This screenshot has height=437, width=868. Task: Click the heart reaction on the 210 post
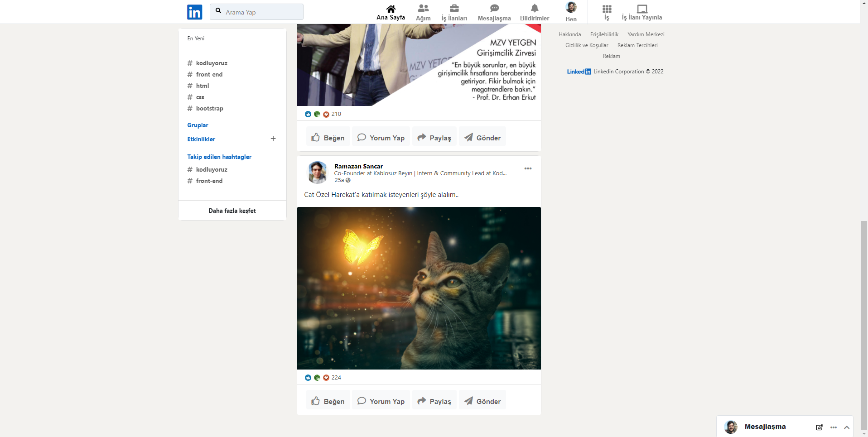pyautogui.click(x=326, y=114)
